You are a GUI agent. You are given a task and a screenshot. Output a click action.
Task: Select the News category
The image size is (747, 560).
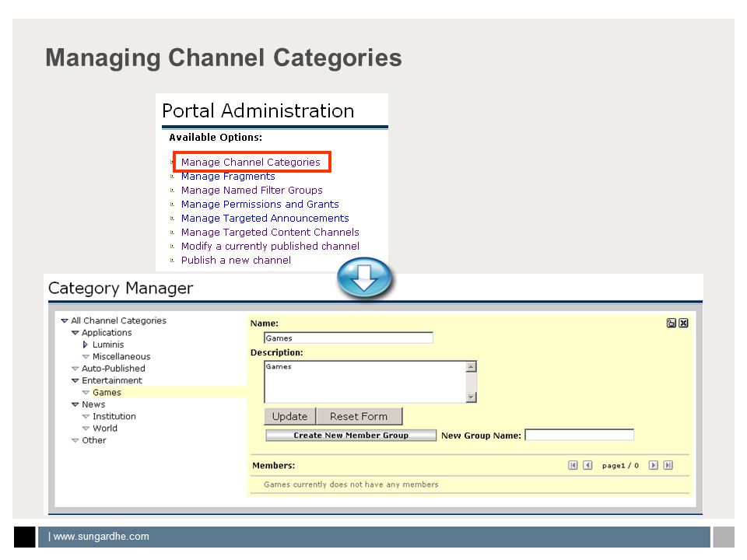point(93,404)
